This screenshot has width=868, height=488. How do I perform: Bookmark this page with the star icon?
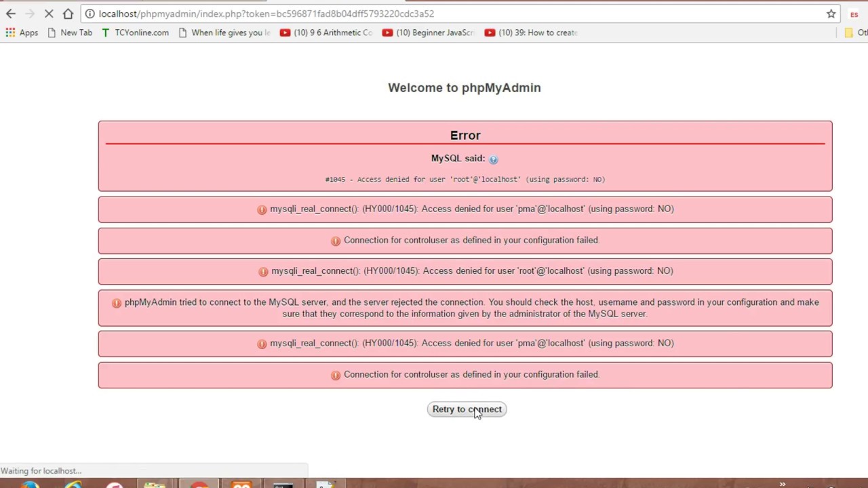831,14
